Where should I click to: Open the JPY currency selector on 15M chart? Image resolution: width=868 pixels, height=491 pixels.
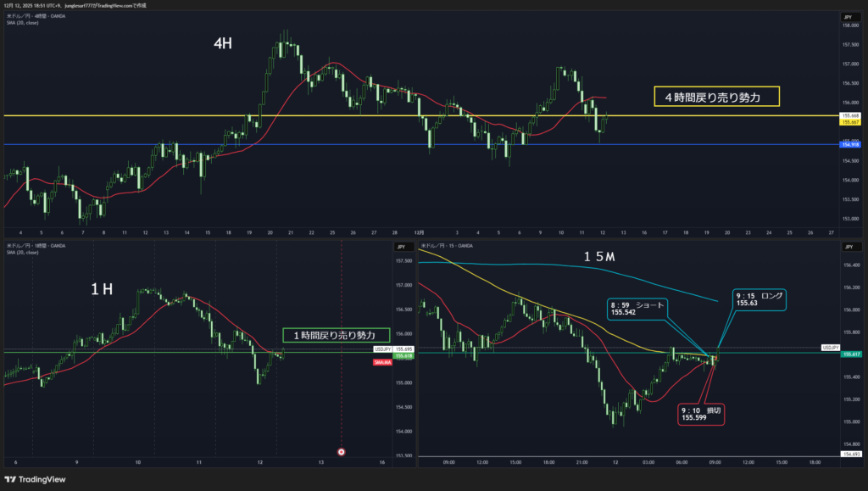tap(847, 247)
